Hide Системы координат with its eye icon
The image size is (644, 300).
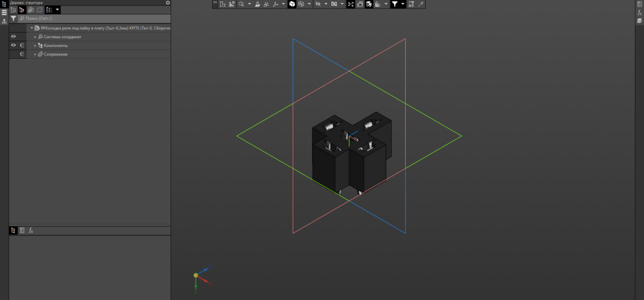coord(14,37)
